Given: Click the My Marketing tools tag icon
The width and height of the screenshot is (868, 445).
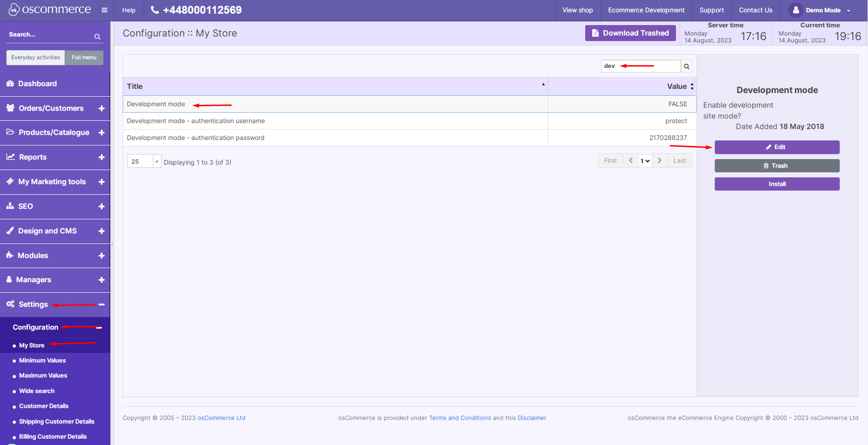Looking at the screenshot, I should 10,181.
